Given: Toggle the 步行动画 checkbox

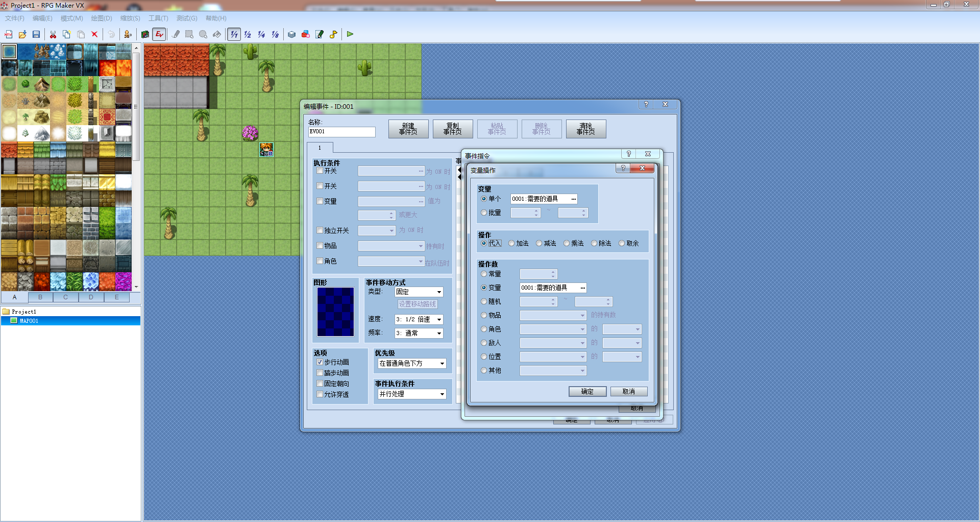Looking at the screenshot, I should tap(320, 362).
